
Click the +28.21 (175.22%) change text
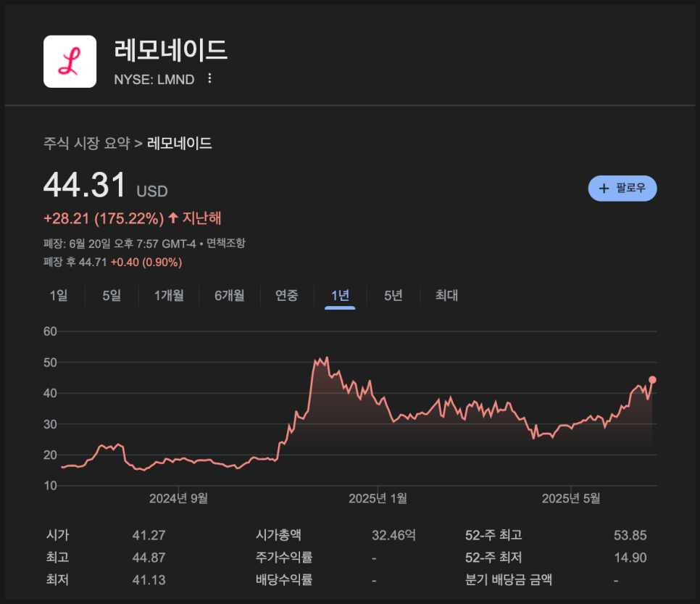(x=104, y=218)
